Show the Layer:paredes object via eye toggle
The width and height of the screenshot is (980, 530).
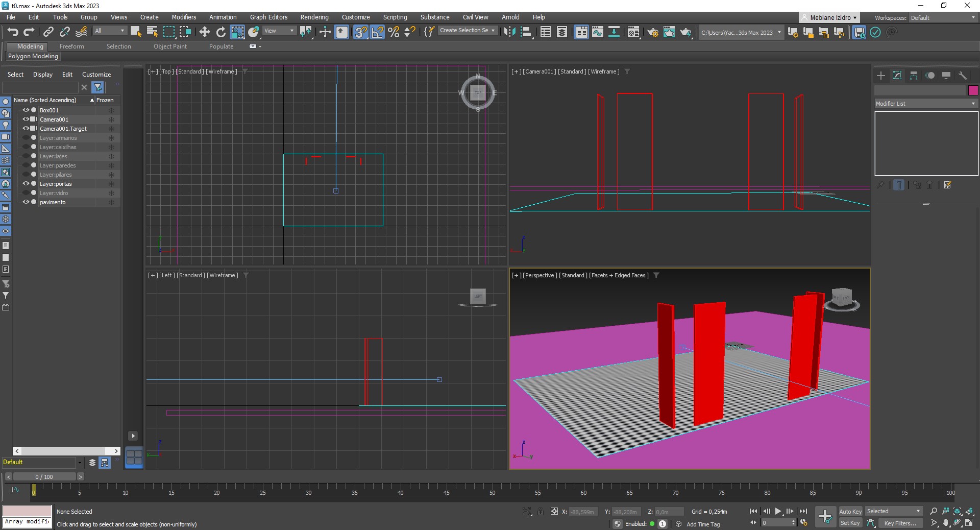26,165
